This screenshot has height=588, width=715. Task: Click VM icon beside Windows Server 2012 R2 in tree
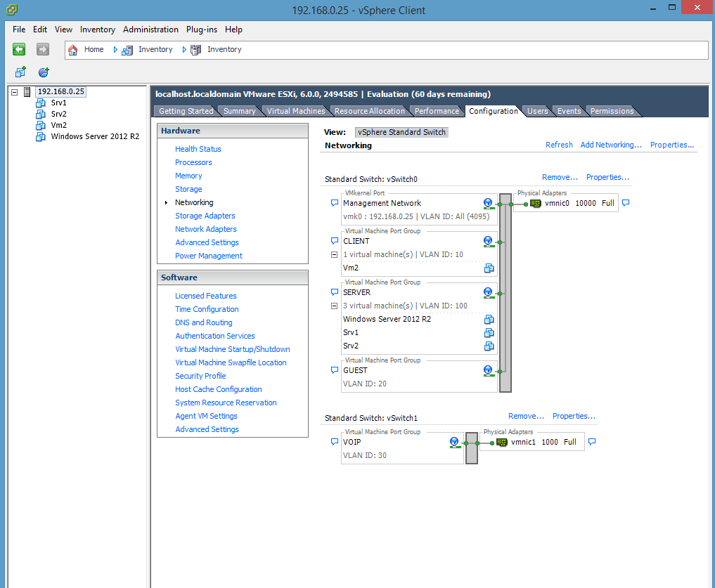41,137
